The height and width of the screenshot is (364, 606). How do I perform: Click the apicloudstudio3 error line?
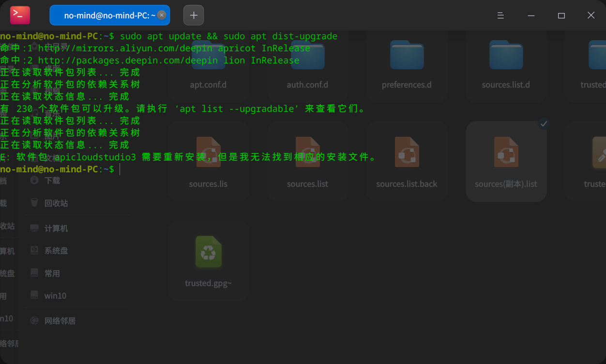[x=188, y=157]
